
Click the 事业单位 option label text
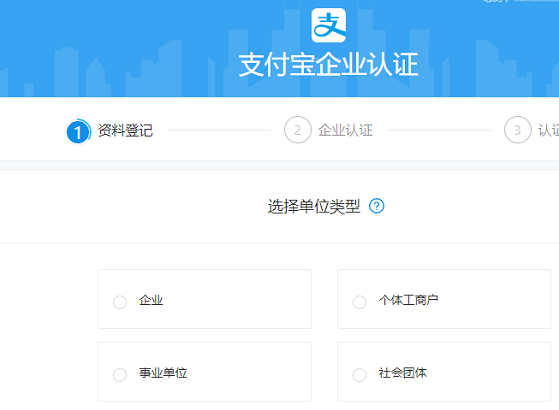click(163, 373)
